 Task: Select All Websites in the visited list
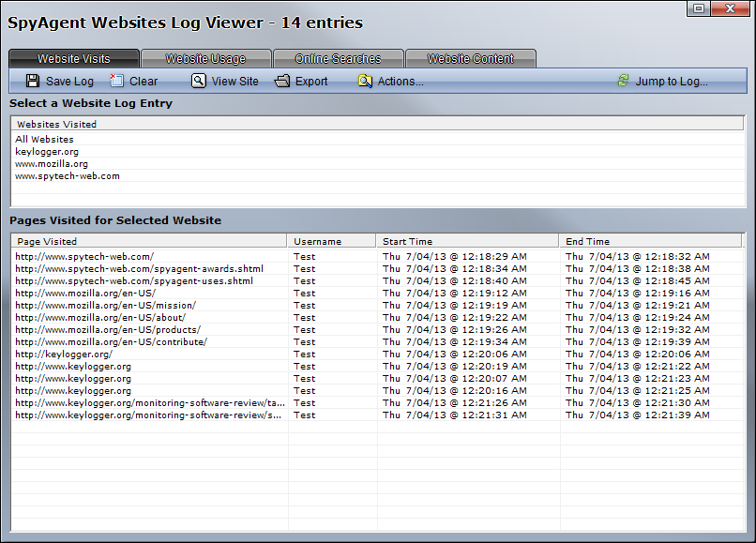coord(44,140)
